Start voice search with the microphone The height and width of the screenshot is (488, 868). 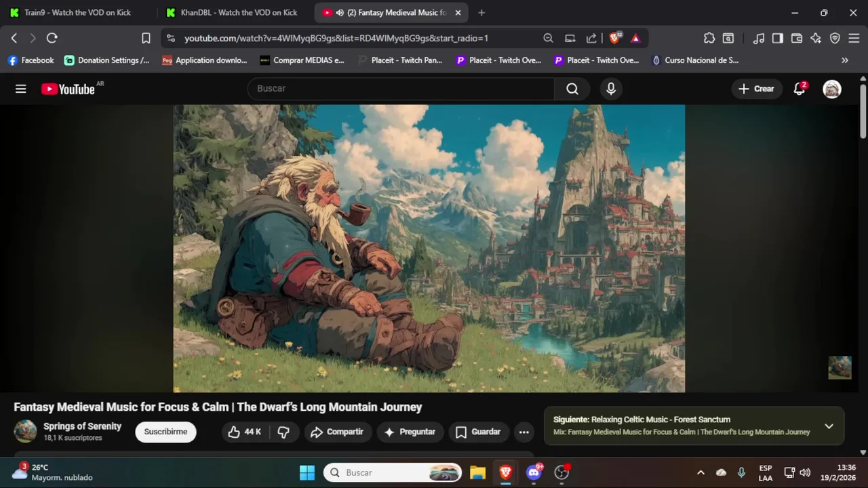pos(611,89)
